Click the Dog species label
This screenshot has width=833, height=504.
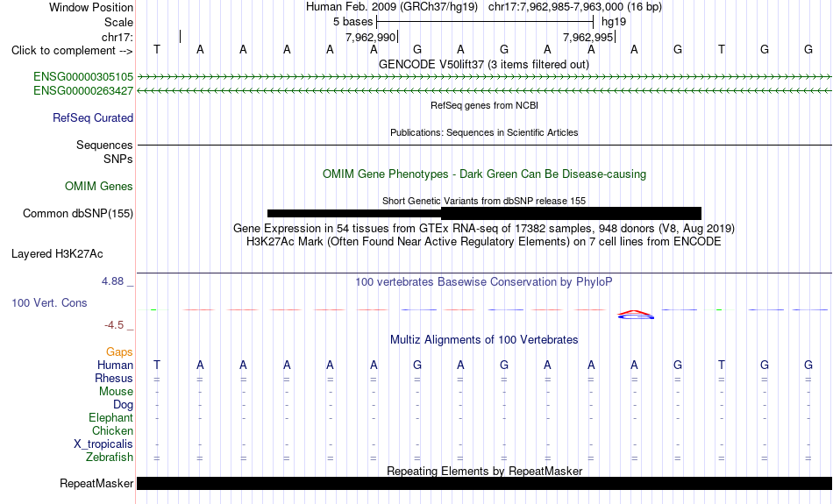tap(123, 405)
